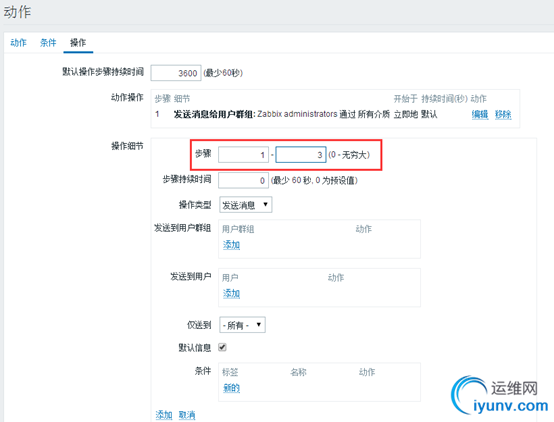Click the 标签 column header in 条件
Viewport: 554px width, 422px height.
click(x=230, y=372)
